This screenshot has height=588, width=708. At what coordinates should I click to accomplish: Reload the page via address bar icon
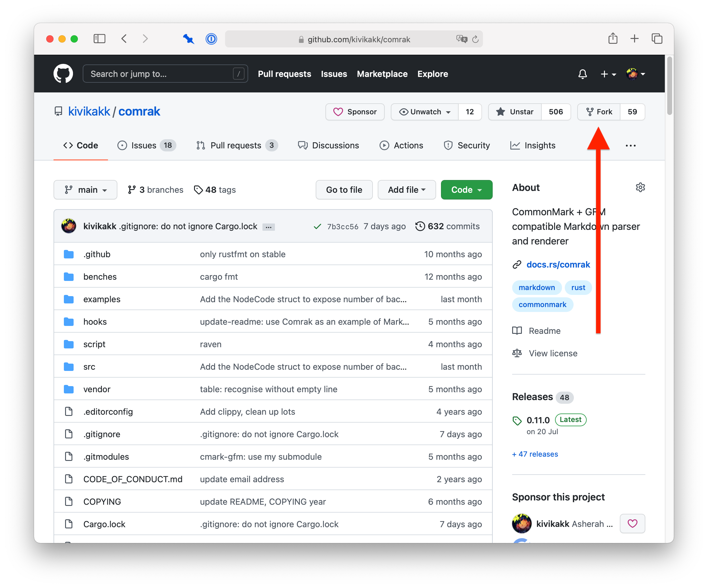(475, 39)
